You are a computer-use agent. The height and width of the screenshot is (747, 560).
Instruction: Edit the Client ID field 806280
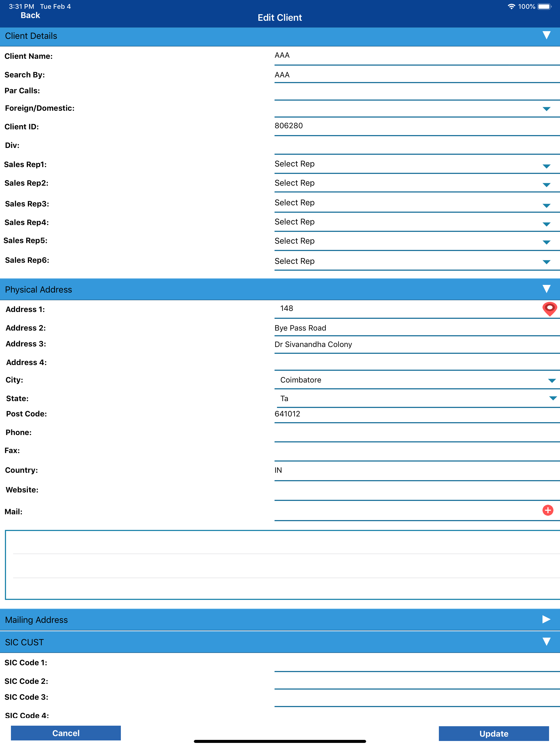[x=417, y=127]
